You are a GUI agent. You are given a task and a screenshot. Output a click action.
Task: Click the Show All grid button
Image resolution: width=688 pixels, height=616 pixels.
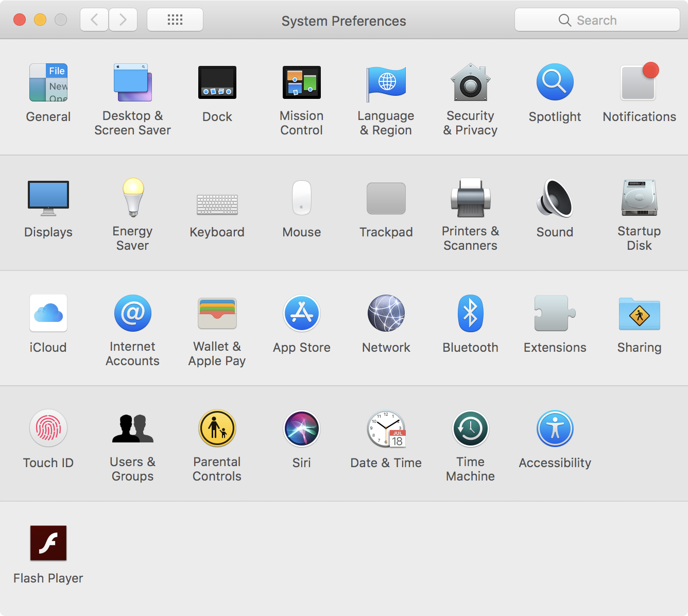point(175,20)
